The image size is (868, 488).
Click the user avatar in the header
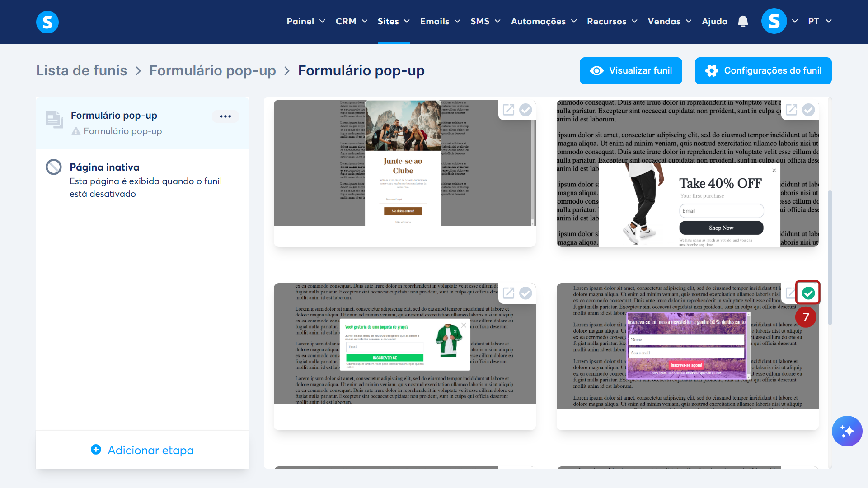[x=774, y=21]
